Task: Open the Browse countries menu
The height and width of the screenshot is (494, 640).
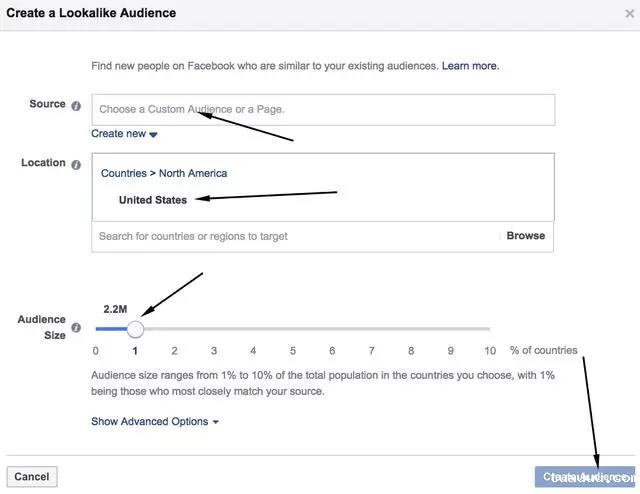Action: tap(525, 236)
